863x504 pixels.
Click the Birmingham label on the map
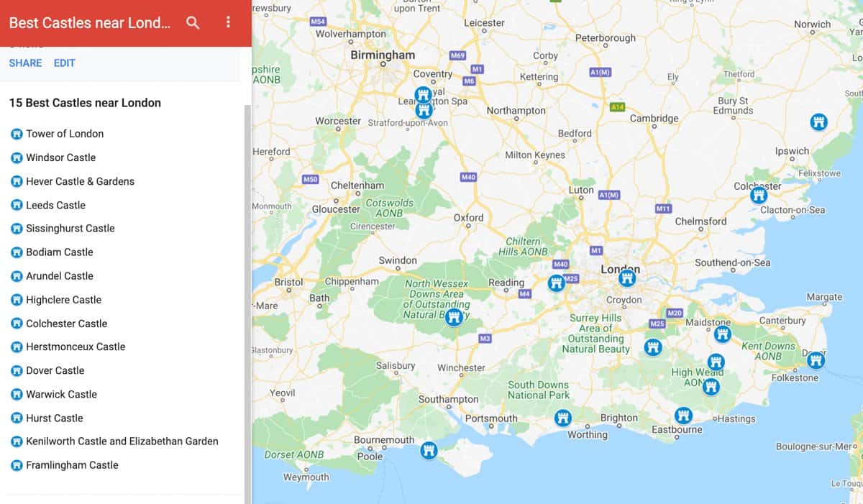click(383, 55)
